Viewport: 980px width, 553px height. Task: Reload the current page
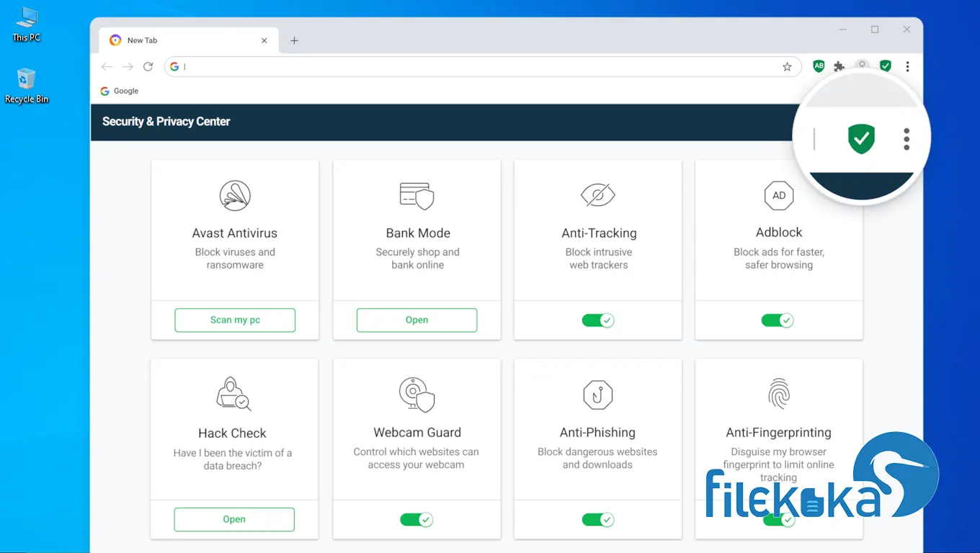pos(148,67)
